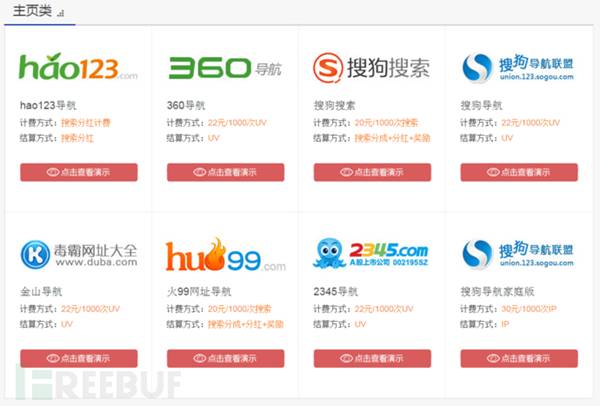Click the huo99.com flame logo
Image resolution: width=600 pixels, height=406 pixels.
tap(225, 255)
